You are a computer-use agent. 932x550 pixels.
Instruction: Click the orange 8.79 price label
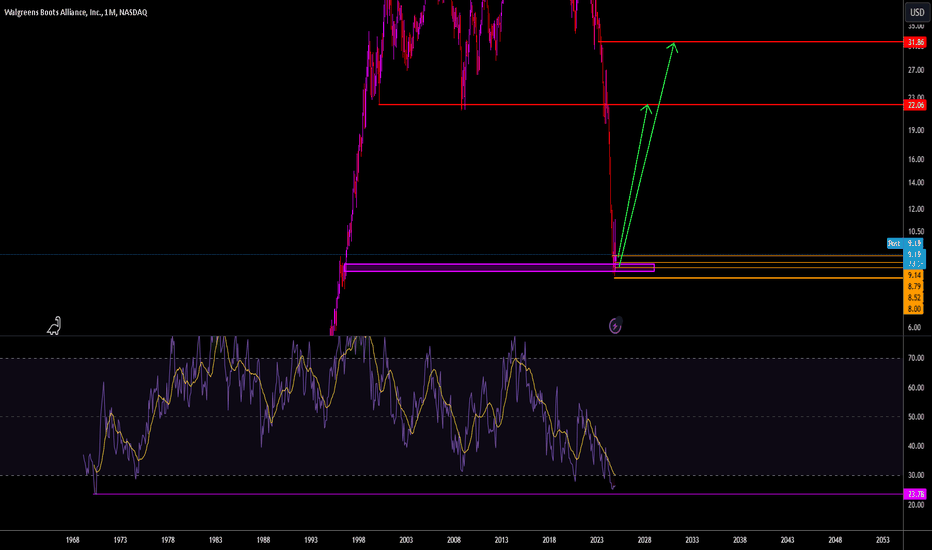coord(914,287)
